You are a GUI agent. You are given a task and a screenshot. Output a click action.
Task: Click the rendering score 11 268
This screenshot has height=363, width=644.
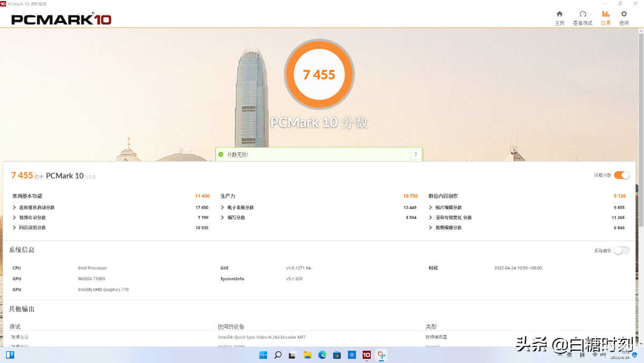click(618, 217)
